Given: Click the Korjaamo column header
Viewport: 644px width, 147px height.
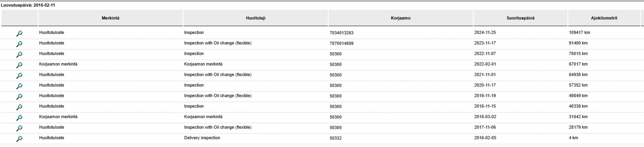Looking at the screenshot, I should pos(400,18).
